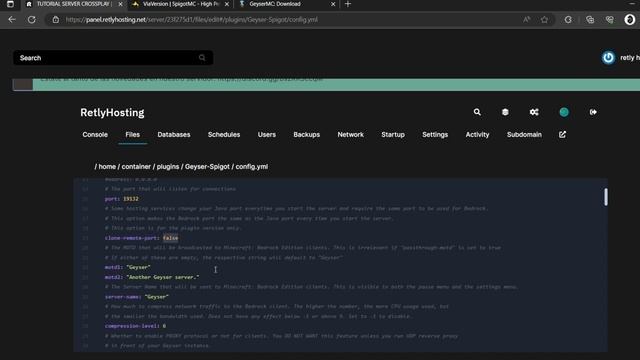Click motd2 value "Another Geyser server."
Screen dimensions: 640x360
click(x=163, y=277)
